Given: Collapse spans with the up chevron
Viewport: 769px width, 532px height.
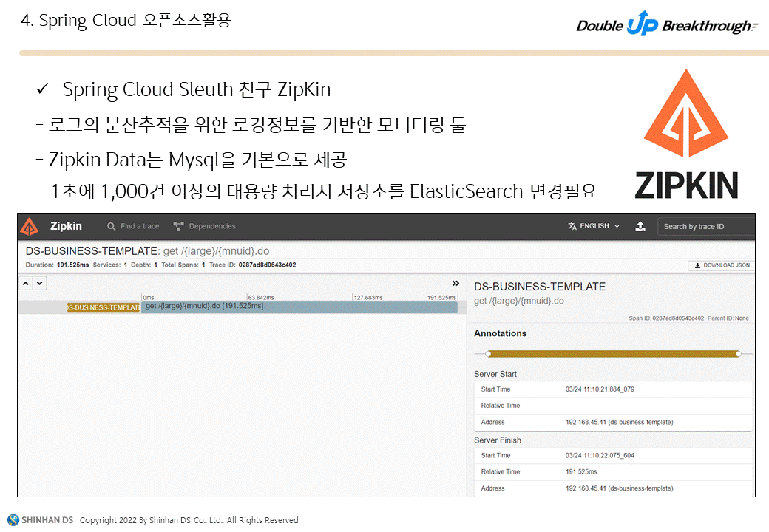Looking at the screenshot, I should (x=26, y=283).
